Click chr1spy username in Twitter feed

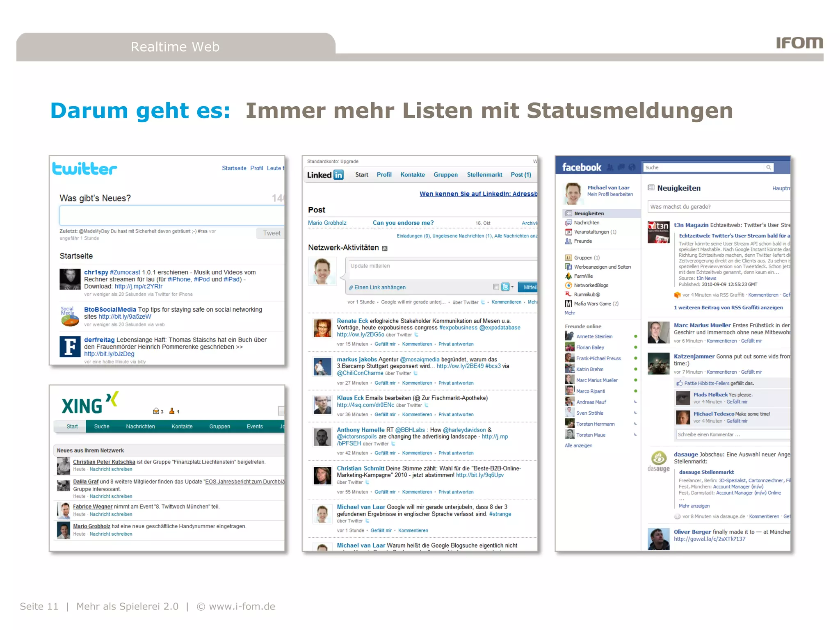tap(96, 272)
